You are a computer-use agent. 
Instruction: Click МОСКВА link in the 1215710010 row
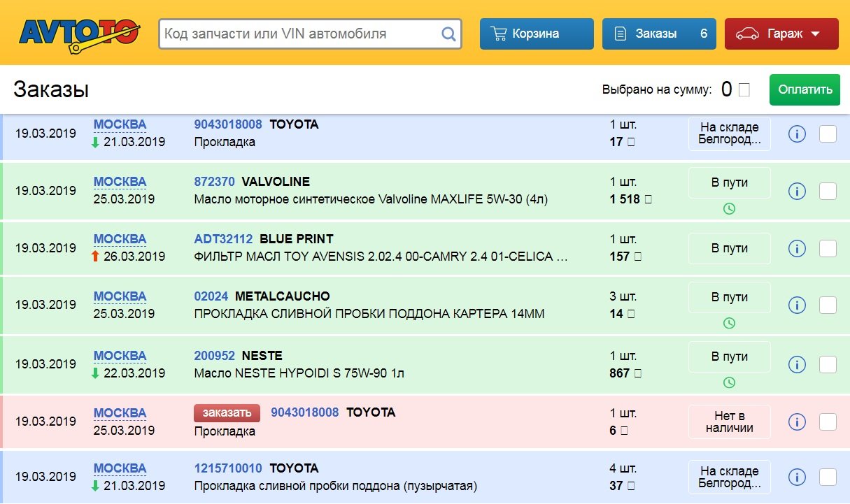(120, 468)
